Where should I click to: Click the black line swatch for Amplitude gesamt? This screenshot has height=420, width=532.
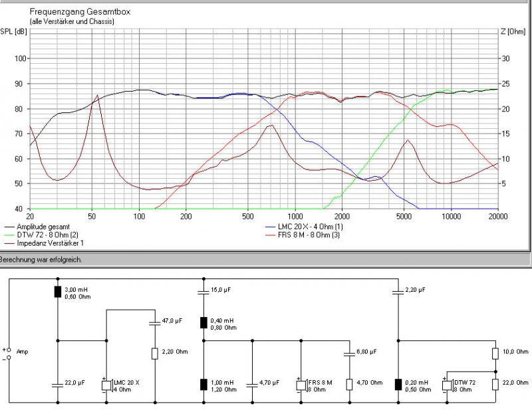[x=9, y=227]
